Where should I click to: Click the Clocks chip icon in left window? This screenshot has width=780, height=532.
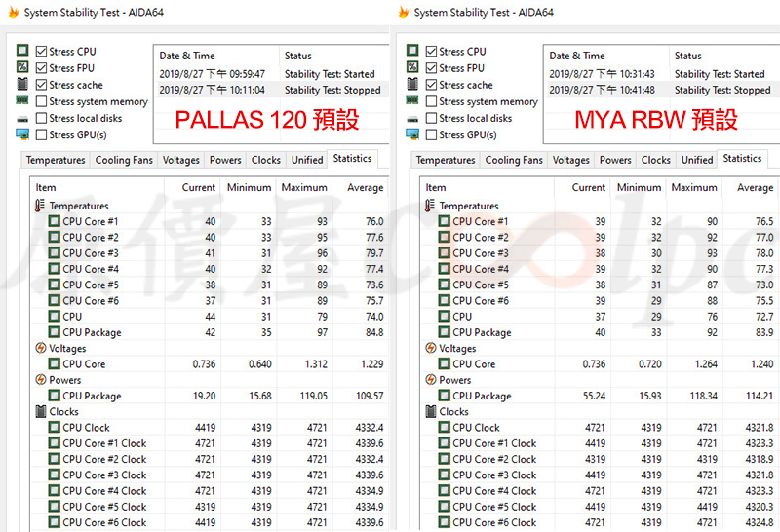tap(41, 411)
